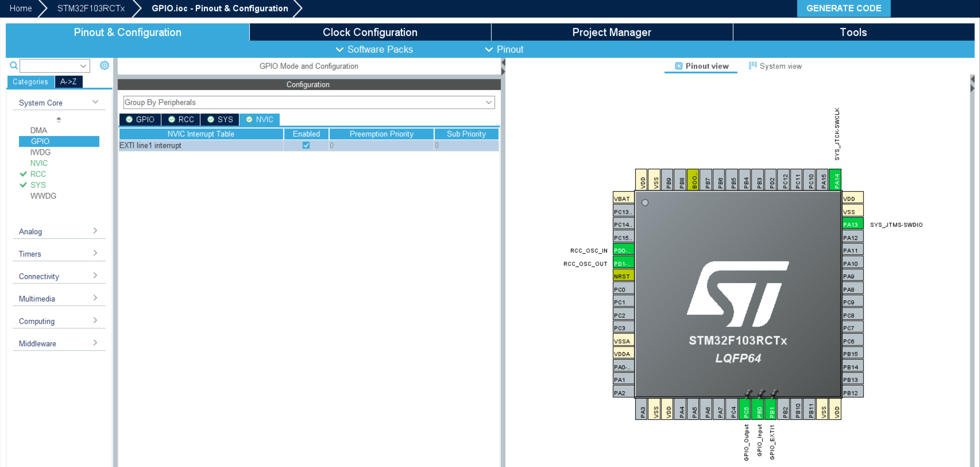
Task: Click GPIO.ioc Pinout & Configuration breadcrumb
Action: tap(220, 8)
